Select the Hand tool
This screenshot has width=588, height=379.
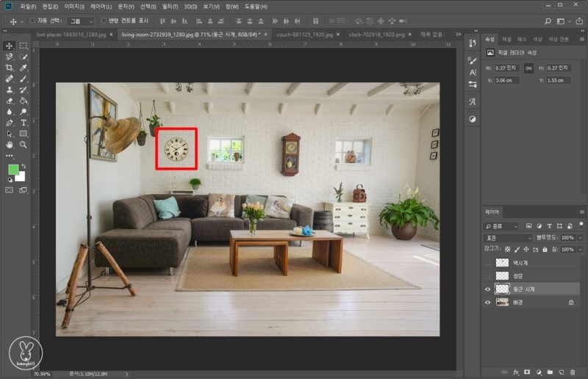pos(10,145)
